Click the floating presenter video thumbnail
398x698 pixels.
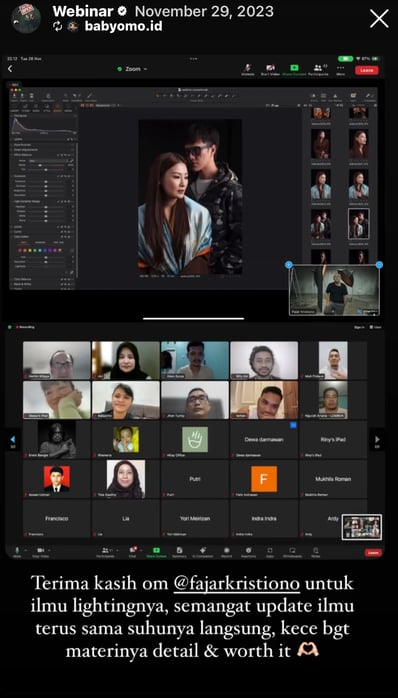(x=334, y=290)
